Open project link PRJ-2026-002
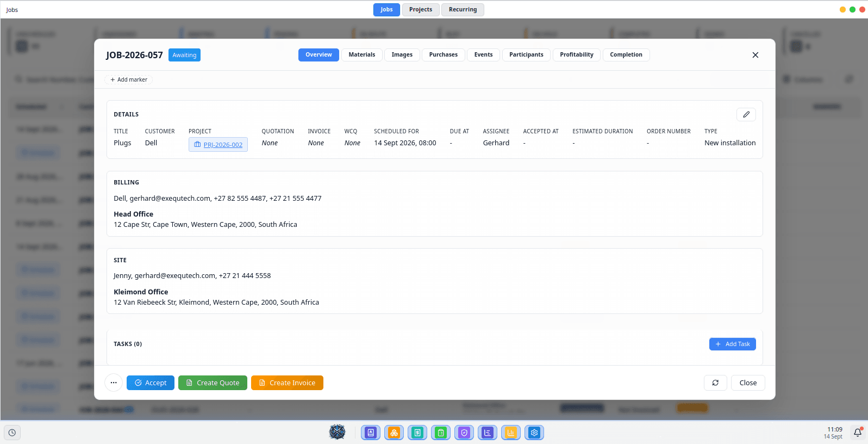Viewport: 868px width, 444px height. [218, 145]
